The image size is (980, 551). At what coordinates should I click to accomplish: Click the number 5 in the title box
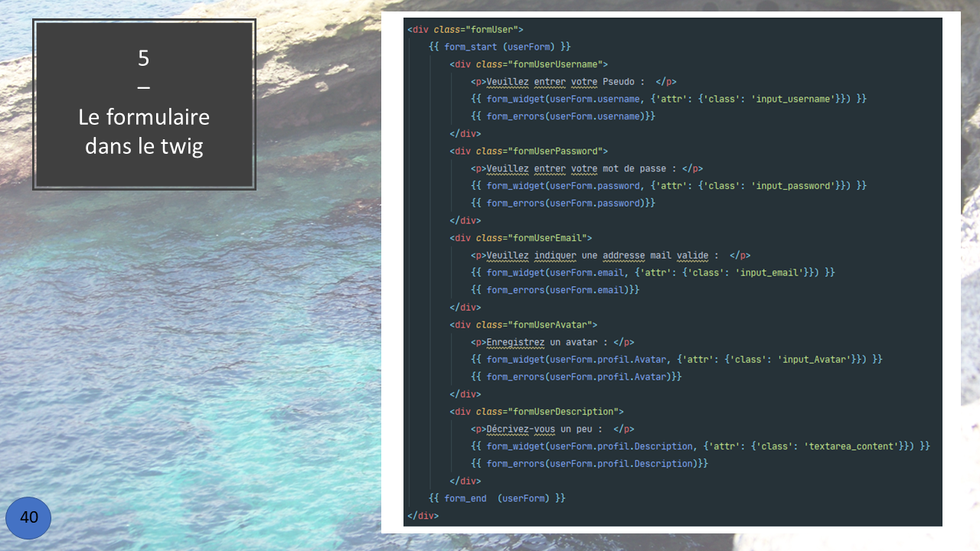[144, 57]
